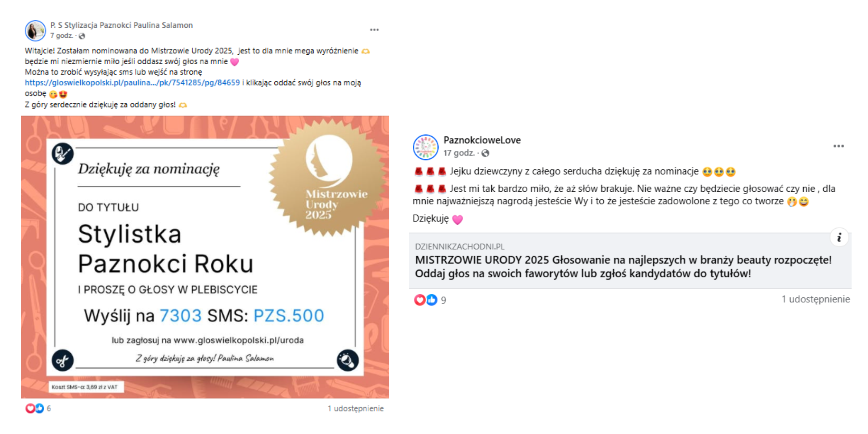The image size is (868, 434).
Task: Click the info icon on link preview
Action: click(x=839, y=237)
